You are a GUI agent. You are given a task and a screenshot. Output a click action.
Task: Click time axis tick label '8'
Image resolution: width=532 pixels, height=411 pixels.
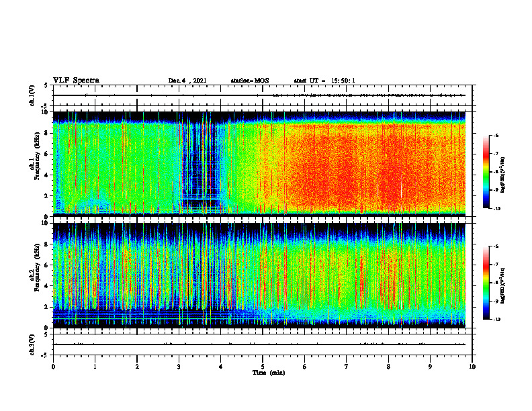click(388, 367)
